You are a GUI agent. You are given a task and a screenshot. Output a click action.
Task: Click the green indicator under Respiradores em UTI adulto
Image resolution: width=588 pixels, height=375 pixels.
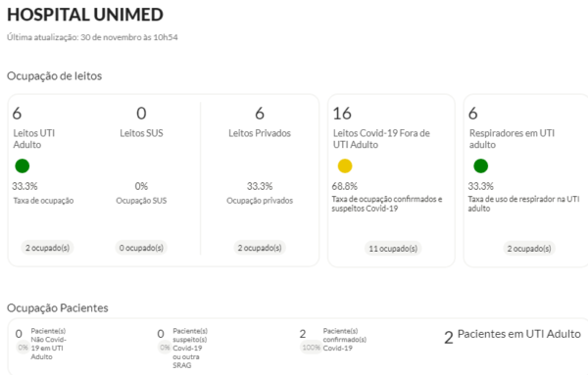[481, 165]
